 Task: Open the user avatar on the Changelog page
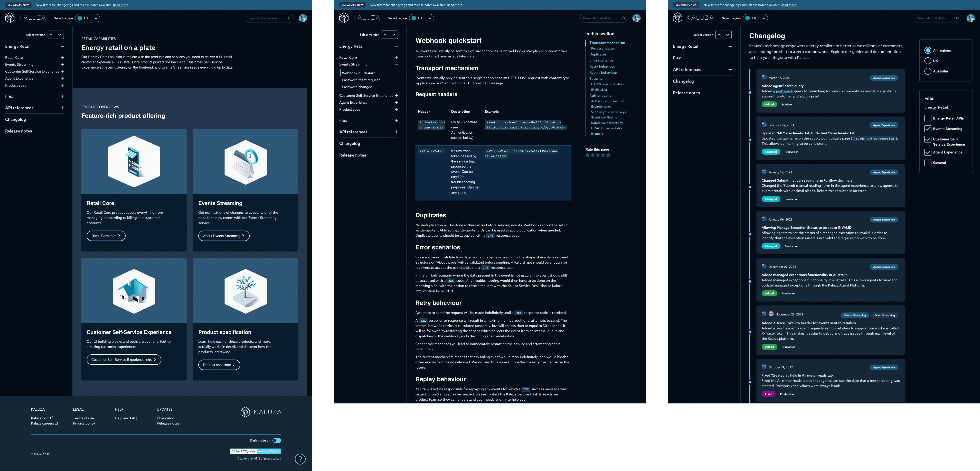click(x=970, y=18)
